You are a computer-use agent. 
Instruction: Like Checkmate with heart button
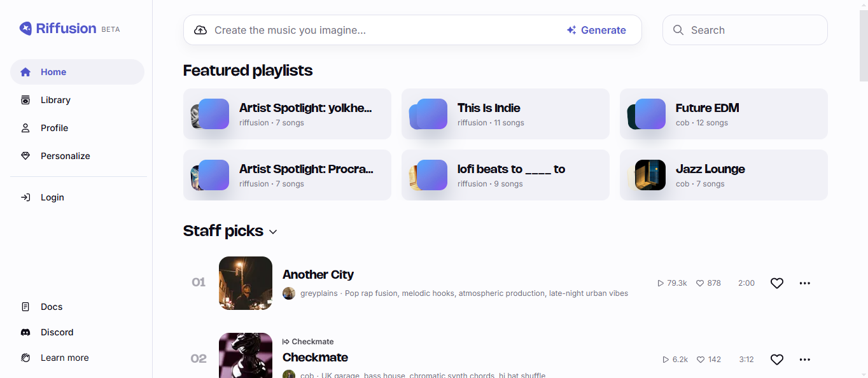[x=777, y=360]
